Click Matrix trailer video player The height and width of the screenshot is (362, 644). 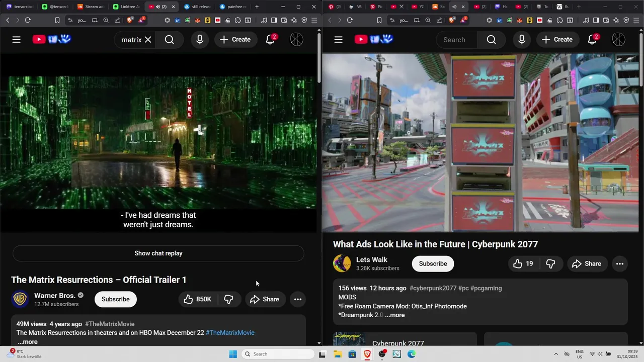[x=158, y=143]
